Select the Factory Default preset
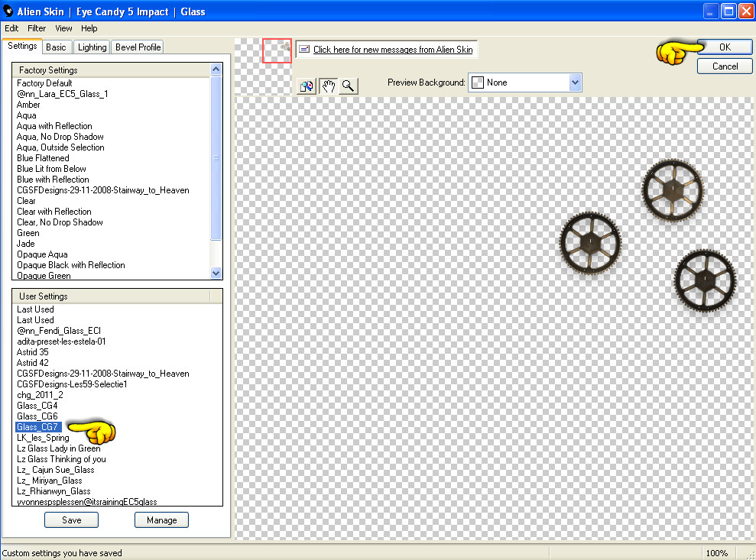This screenshot has height=560, width=756. (44, 83)
